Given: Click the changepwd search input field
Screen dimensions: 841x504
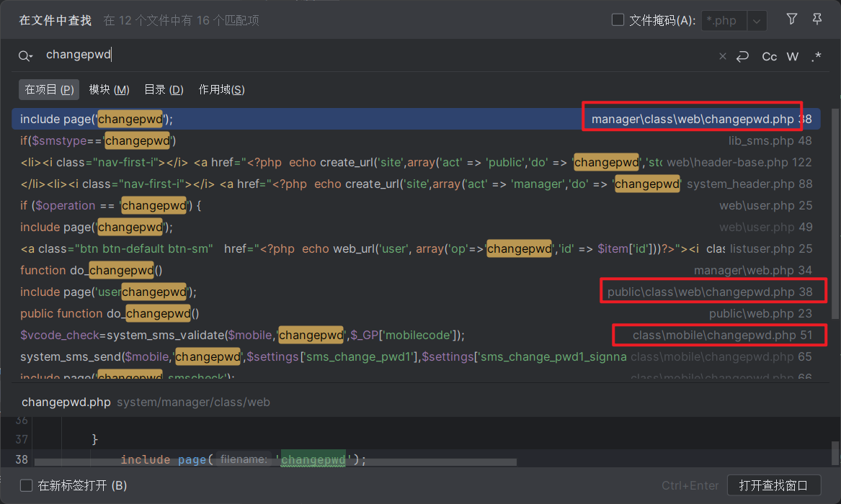Looking at the screenshot, I should point(375,55).
